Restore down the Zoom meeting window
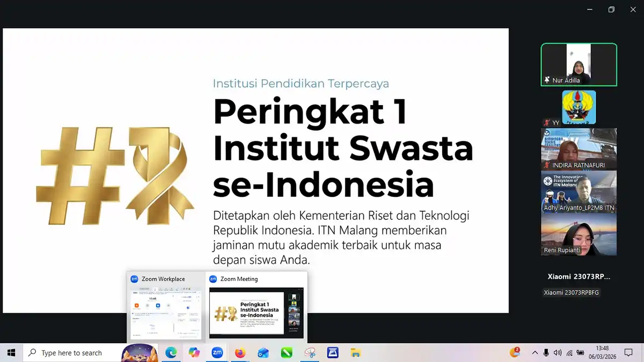This screenshot has width=644, height=362. point(611,9)
